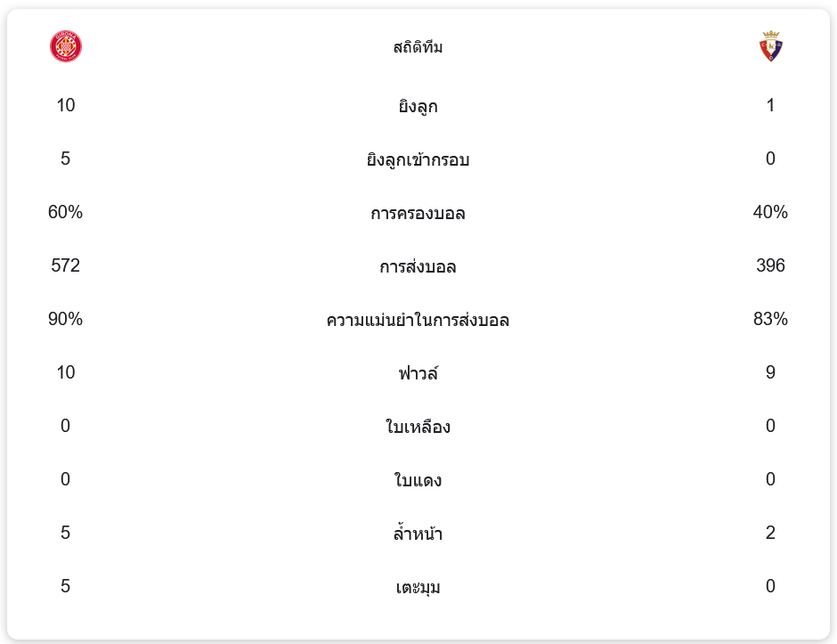Click the 40% possession value

[x=770, y=212]
